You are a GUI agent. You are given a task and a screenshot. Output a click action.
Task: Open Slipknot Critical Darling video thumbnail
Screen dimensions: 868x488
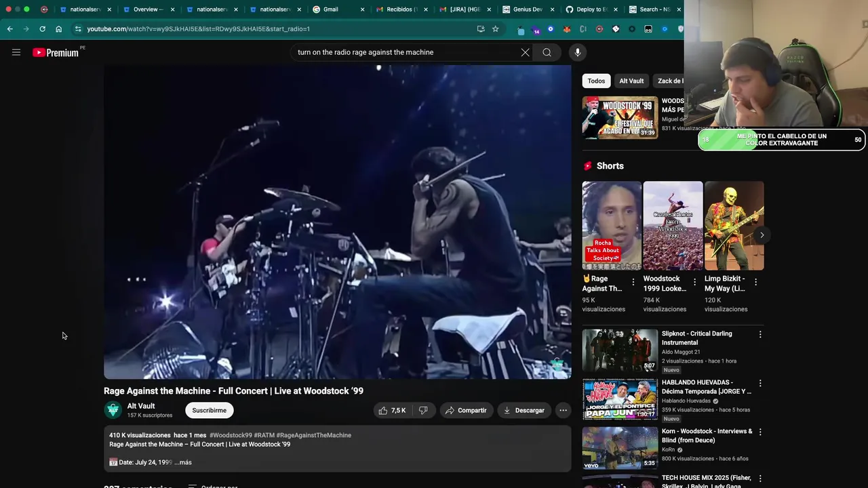(x=620, y=350)
